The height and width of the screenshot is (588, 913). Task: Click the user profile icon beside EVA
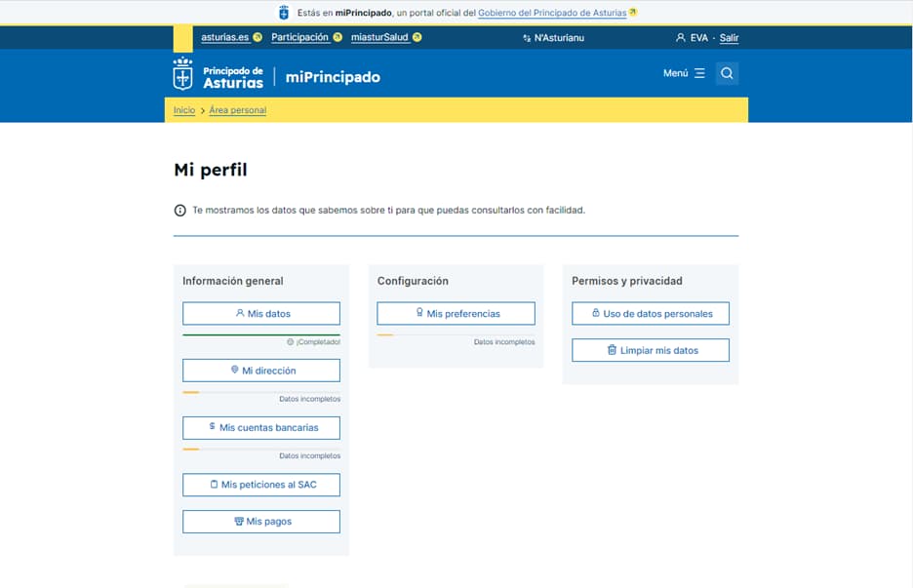681,38
